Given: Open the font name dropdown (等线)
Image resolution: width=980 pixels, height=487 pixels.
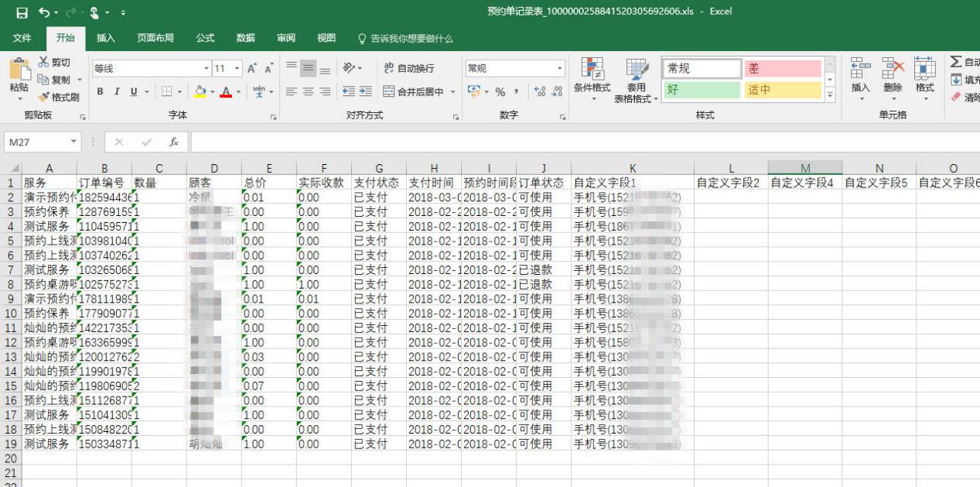Looking at the screenshot, I should tap(207, 68).
